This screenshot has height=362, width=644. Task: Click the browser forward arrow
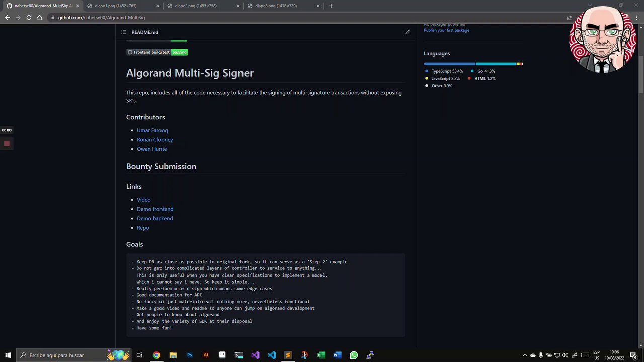coord(18,18)
